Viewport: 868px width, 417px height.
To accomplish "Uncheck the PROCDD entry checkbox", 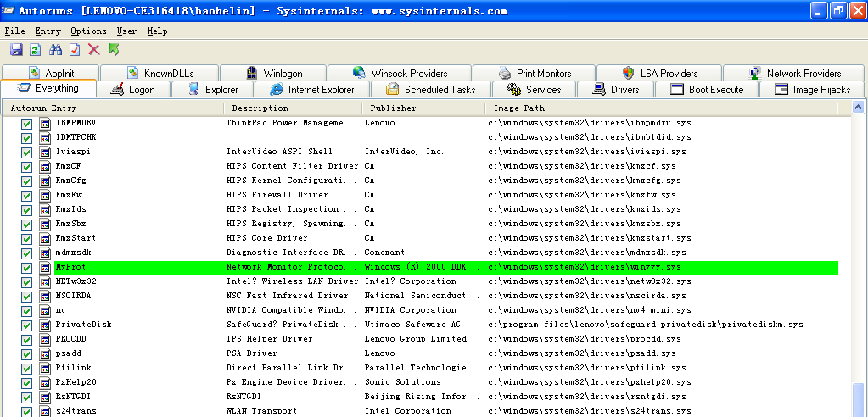I will click(26, 340).
